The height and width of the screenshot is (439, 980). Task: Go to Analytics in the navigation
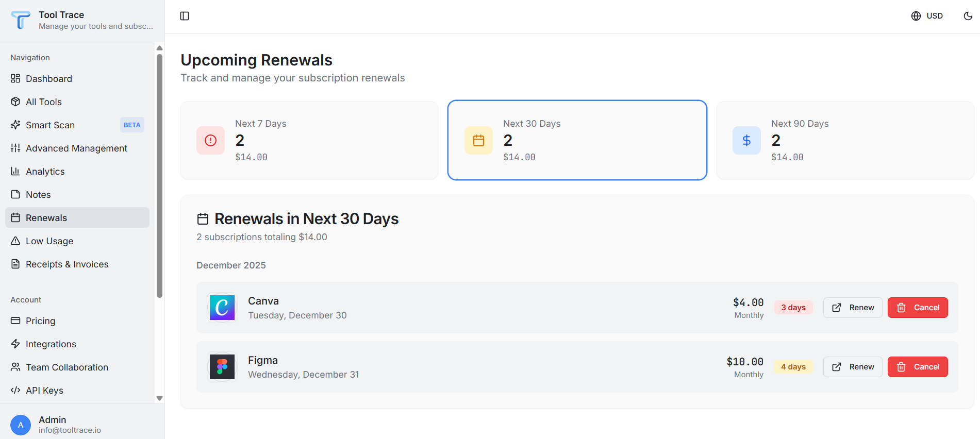tap(45, 172)
